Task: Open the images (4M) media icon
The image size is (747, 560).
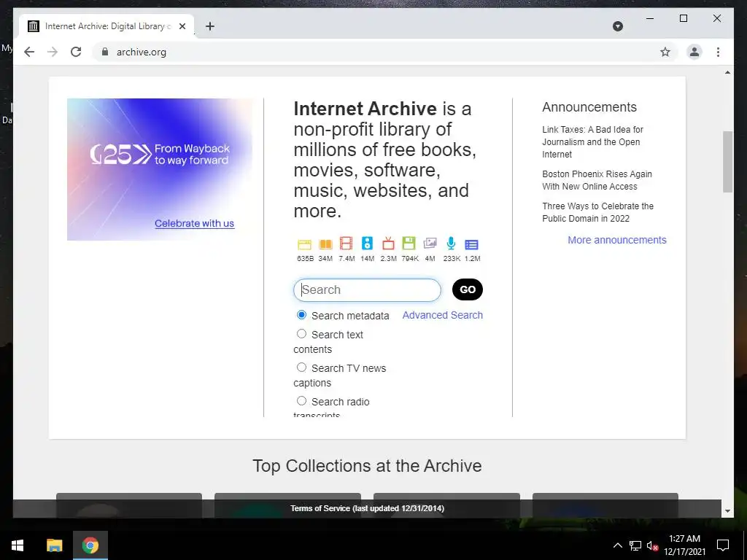Action: [430, 244]
